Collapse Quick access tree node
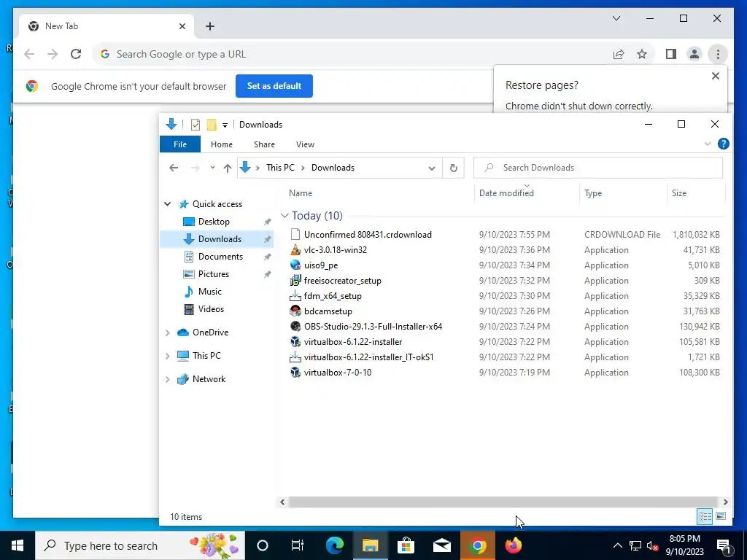 [x=168, y=204]
